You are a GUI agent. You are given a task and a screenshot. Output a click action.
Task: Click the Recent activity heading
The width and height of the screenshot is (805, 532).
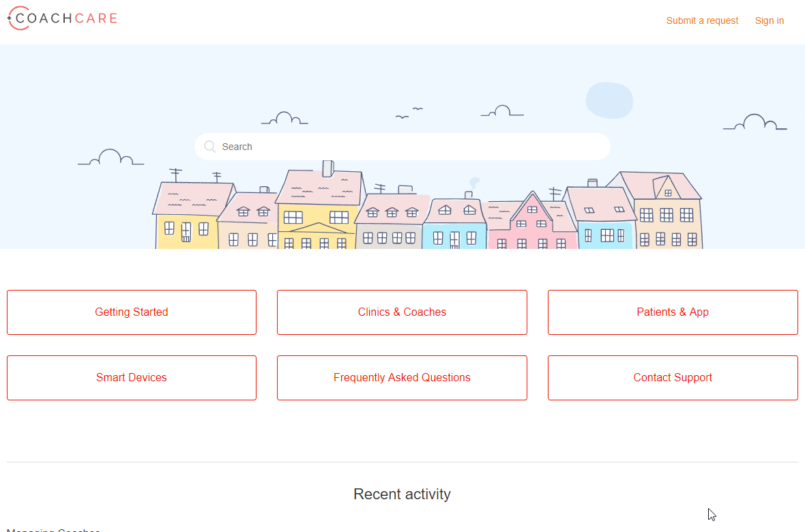(x=402, y=494)
